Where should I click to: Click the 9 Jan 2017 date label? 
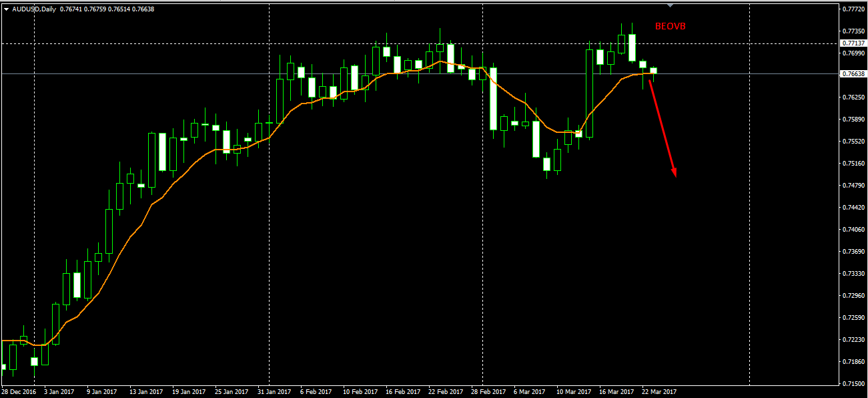pos(101,393)
